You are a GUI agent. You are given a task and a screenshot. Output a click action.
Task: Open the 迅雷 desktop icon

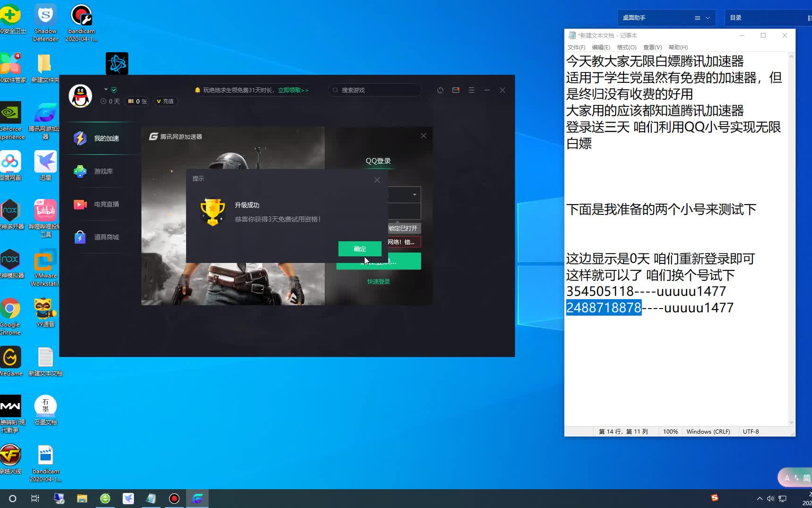tap(46, 166)
